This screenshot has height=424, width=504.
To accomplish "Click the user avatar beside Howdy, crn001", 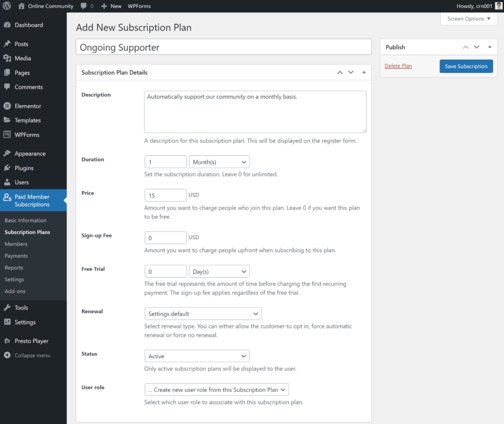I will tap(499, 6).
